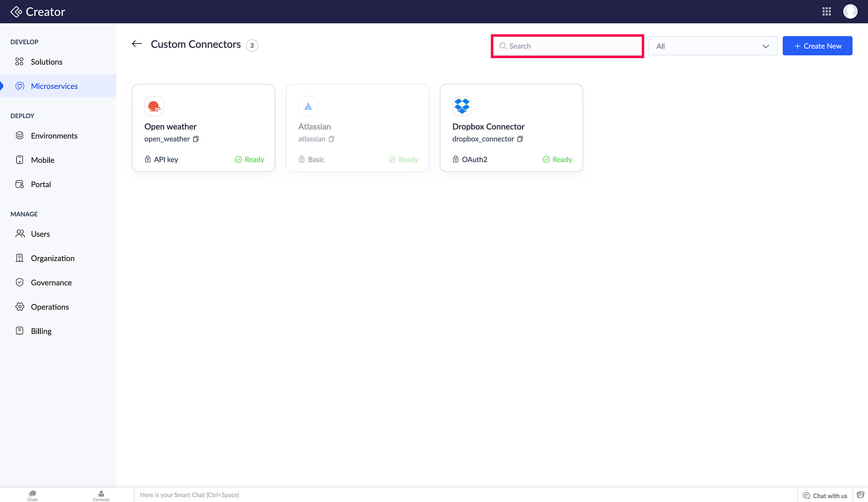
Task: Copy the atlassian link name
Action: click(x=332, y=139)
